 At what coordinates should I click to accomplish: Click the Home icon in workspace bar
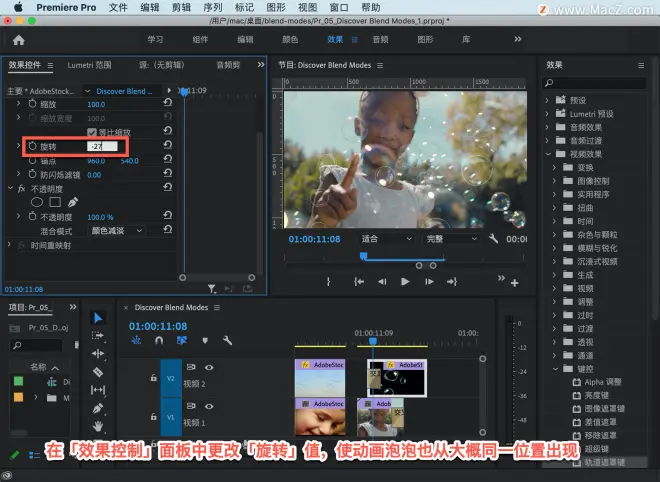[x=19, y=40]
